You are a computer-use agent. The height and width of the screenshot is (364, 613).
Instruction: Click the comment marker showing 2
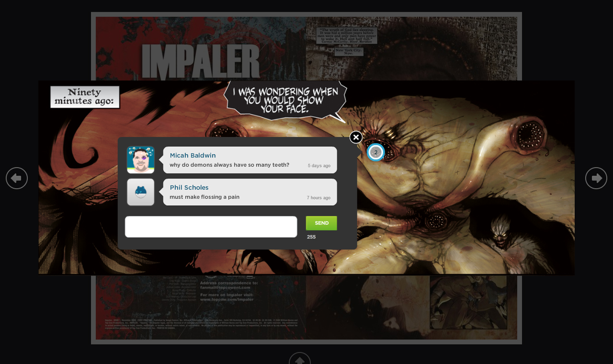point(376,152)
